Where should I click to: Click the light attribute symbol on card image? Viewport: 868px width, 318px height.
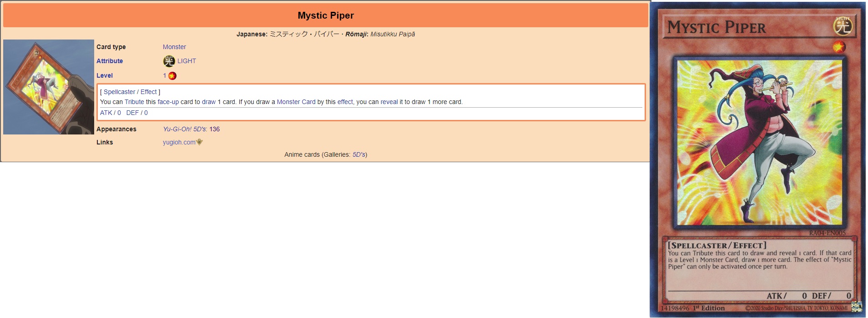click(x=843, y=26)
